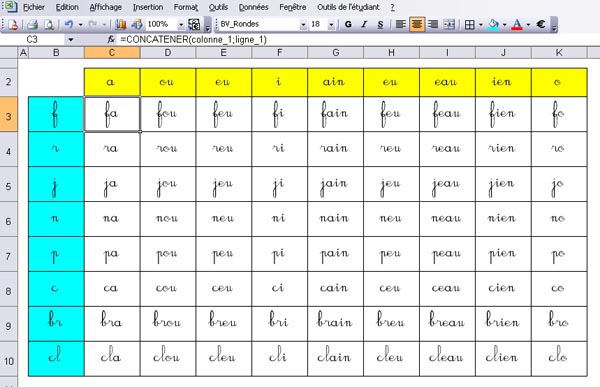
Task: Click the new document toolbar icon
Action: point(13,24)
